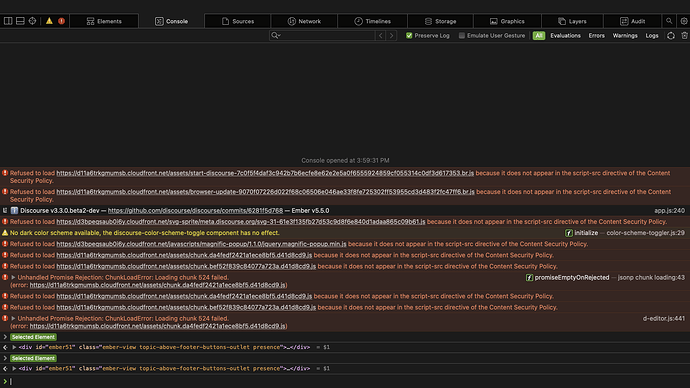Click warning icon on dark color scheme message
Viewport: 690px width, 388px height.
pyautogui.click(x=5, y=233)
